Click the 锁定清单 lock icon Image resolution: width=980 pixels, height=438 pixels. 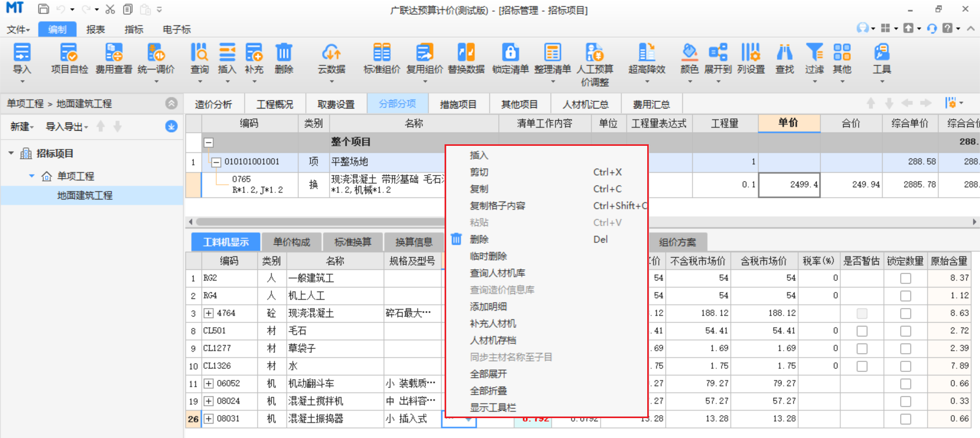pyautogui.click(x=510, y=53)
